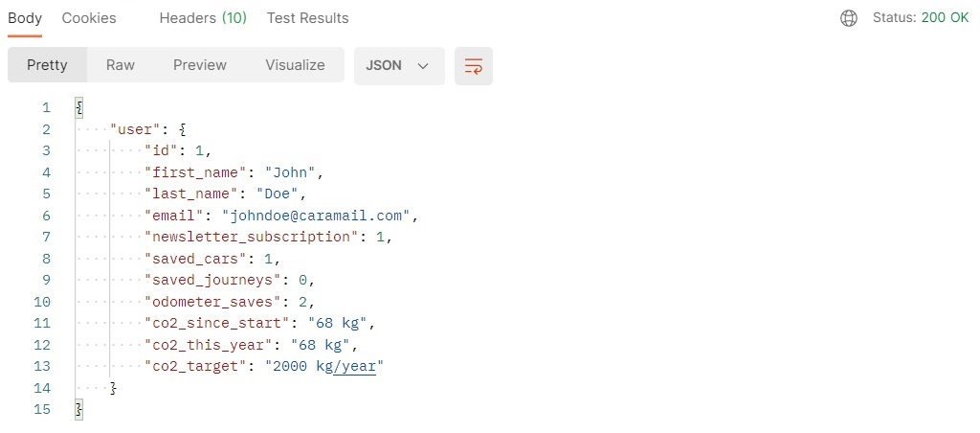Collapse root brace on line 1
Viewport: 980px width, 433px height.
tap(78, 107)
